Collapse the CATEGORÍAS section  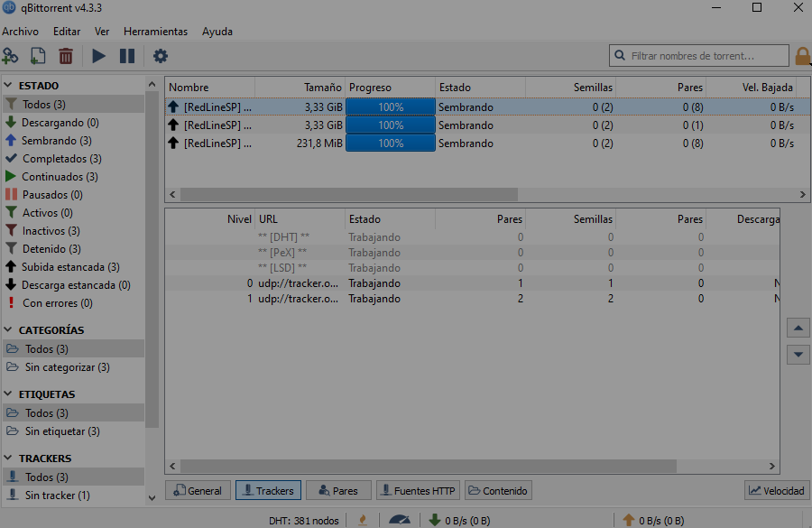pos(8,329)
